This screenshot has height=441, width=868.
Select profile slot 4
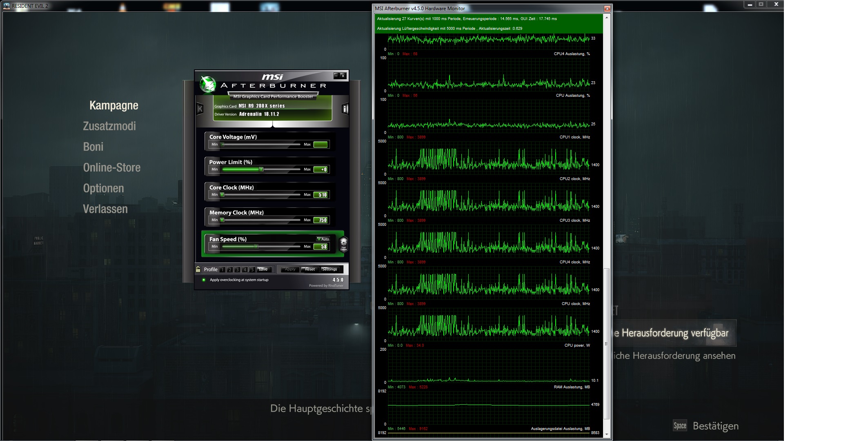click(245, 269)
